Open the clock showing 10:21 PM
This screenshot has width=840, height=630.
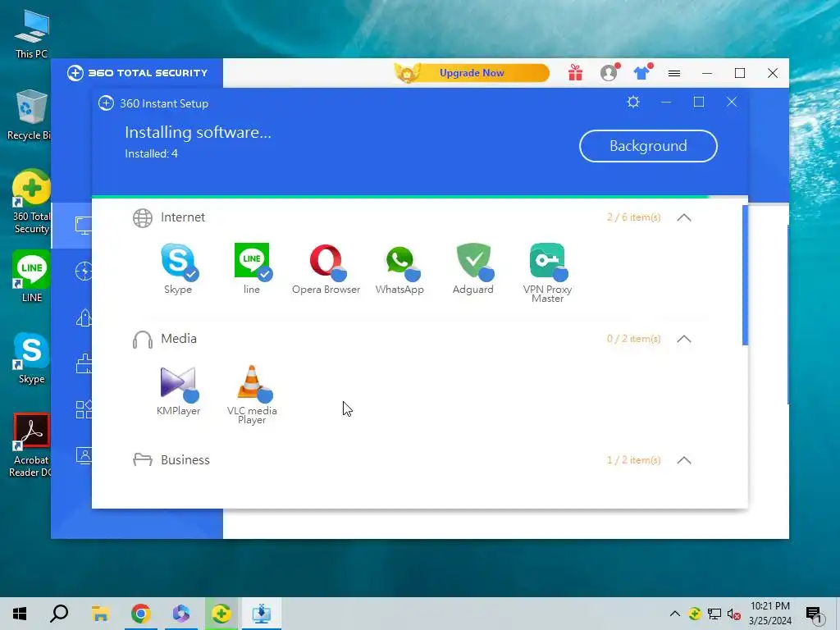(x=770, y=614)
